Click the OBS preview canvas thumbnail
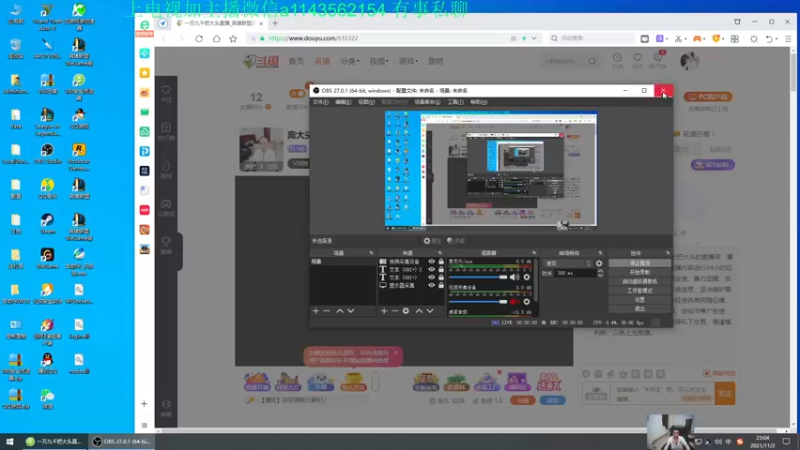Viewport: 800px width, 450px height. click(x=490, y=169)
